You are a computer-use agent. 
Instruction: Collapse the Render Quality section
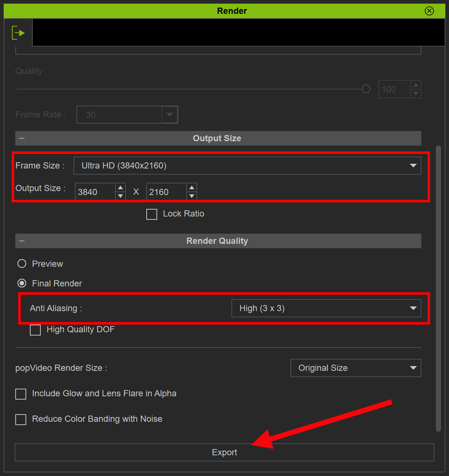coord(22,241)
